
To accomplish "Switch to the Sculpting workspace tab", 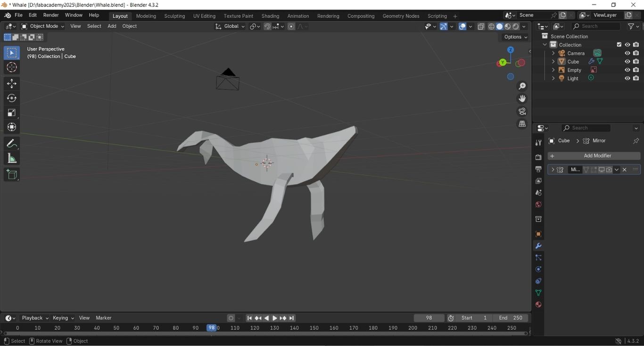I will tap(174, 16).
